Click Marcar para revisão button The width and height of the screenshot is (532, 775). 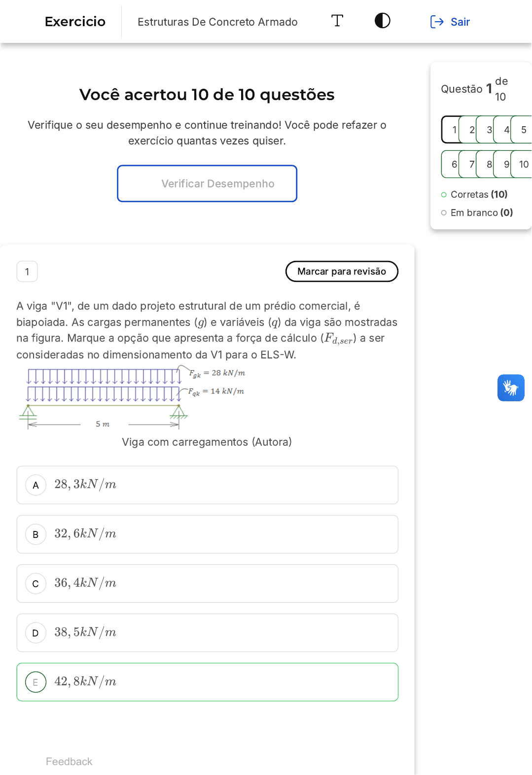click(x=342, y=272)
